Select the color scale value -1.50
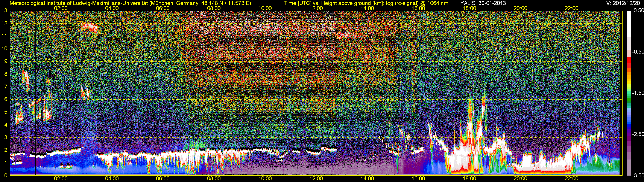Screen dimensions: 644x182 click(x=638, y=93)
